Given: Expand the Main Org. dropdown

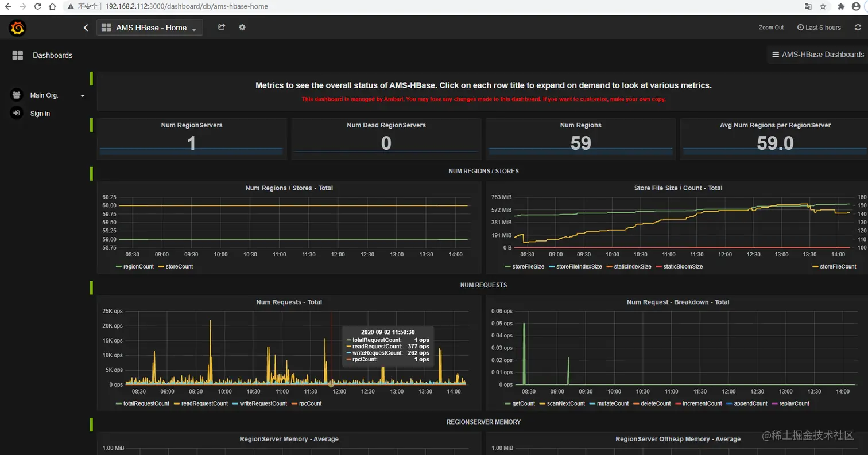Looking at the screenshot, I should coord(83,96).
